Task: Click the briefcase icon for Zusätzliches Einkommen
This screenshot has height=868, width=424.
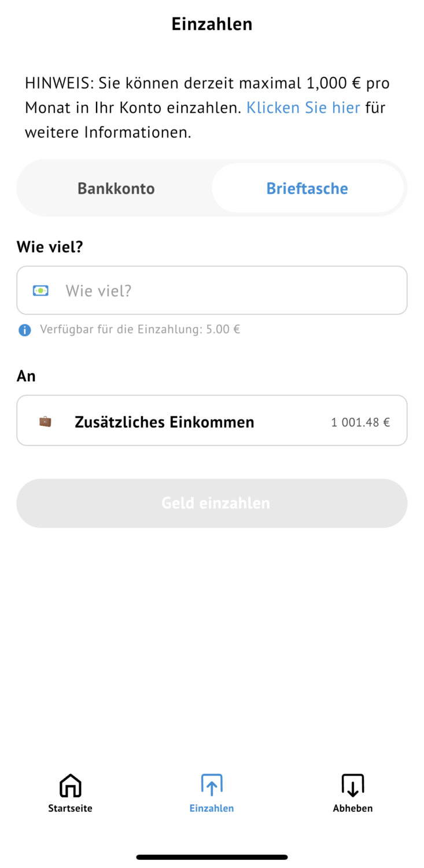Action: (x=45, y=421)
